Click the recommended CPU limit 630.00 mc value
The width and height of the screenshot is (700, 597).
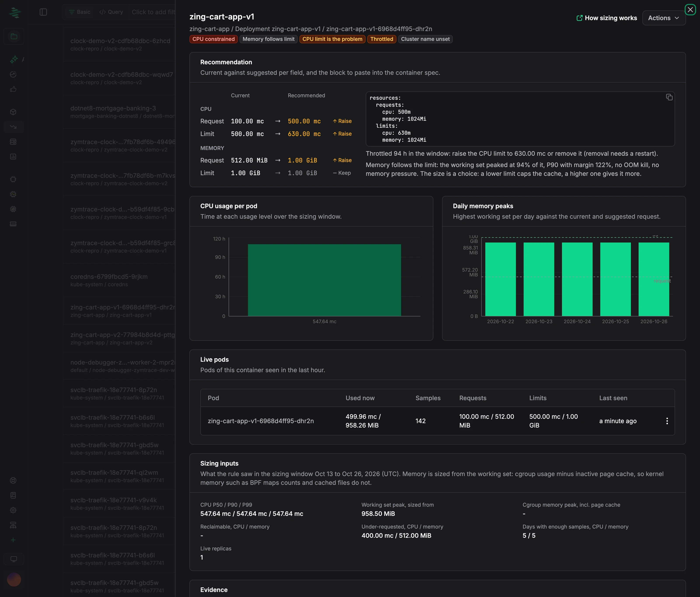click(x=304, y=134)
